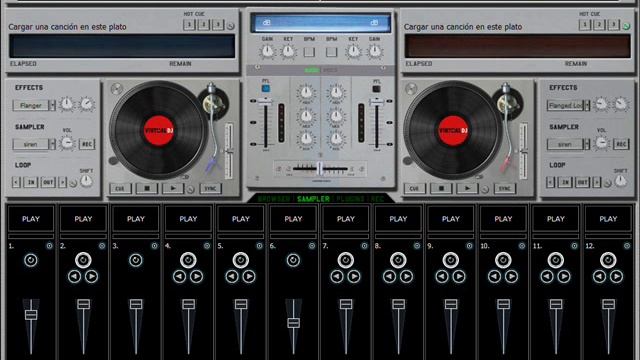Switch to the BROWSER tab
The width and height of the screenshot is (640, 360).
(x=273, y=199)
